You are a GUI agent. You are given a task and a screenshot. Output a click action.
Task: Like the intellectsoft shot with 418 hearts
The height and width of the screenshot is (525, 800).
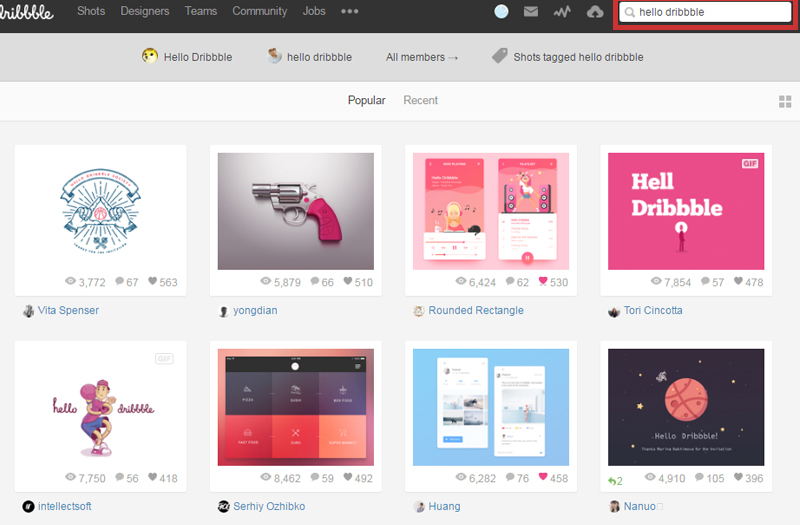point(163,478)
